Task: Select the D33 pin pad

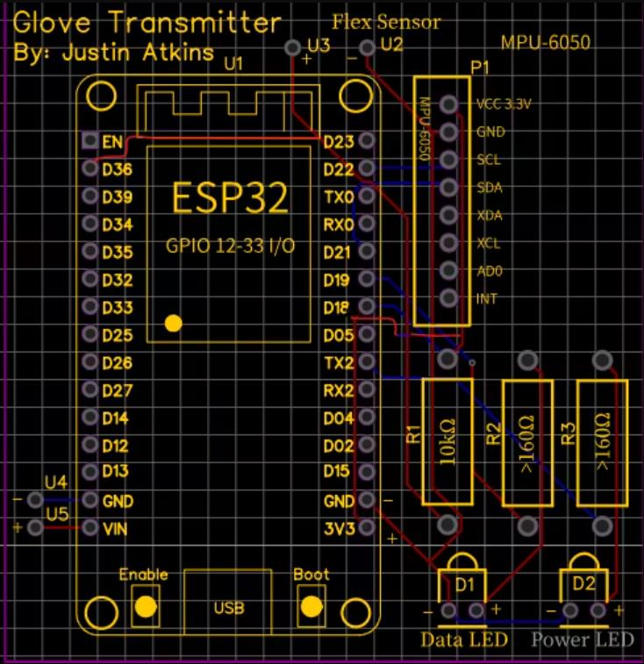Action: (x=89, y=306)
